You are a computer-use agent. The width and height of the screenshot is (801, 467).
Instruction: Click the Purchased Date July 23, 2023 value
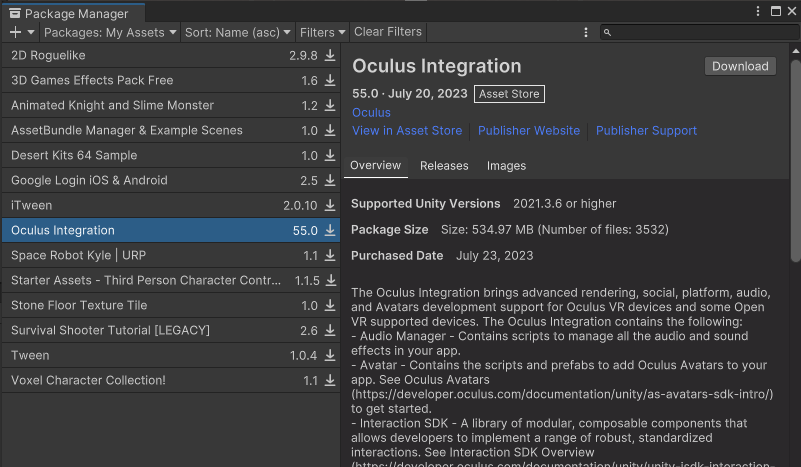coord(494,256)
